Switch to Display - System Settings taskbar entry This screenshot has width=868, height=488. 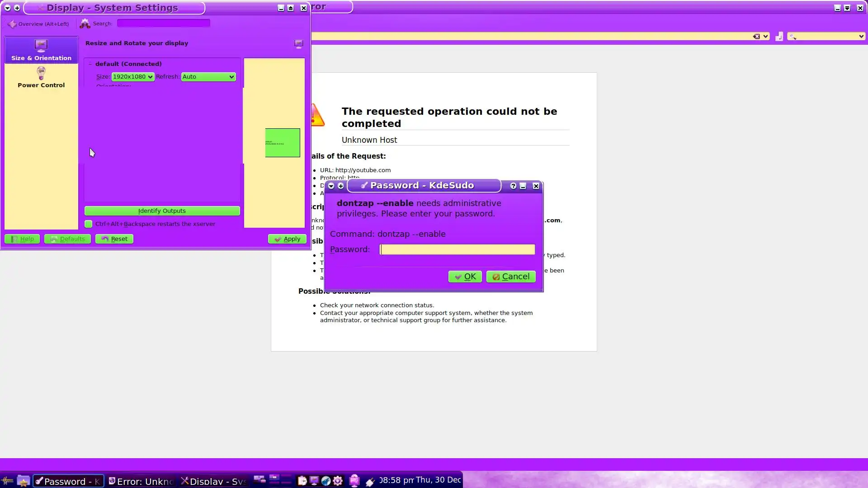213,481
